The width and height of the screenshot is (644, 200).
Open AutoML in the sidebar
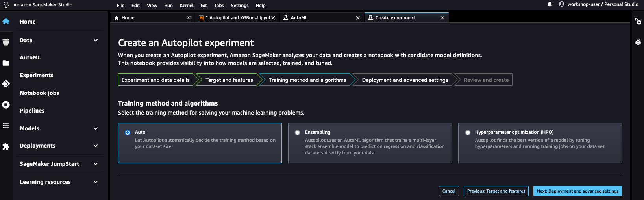(30, 57)
